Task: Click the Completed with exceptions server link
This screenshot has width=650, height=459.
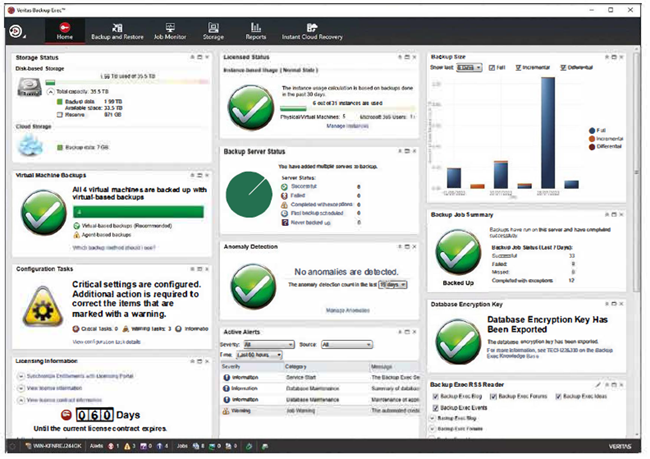Action: tap(321, 204)
